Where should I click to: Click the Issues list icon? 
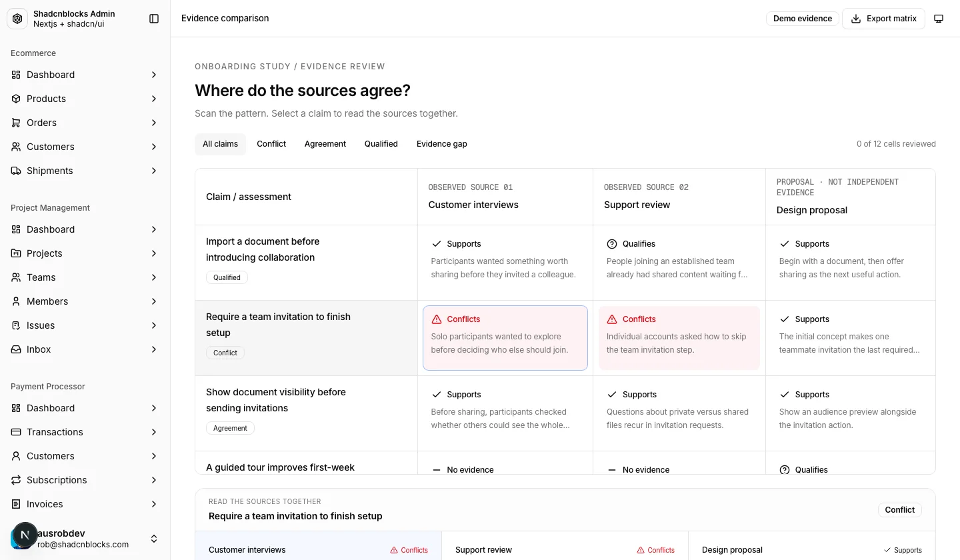click(x=16, y=325)
